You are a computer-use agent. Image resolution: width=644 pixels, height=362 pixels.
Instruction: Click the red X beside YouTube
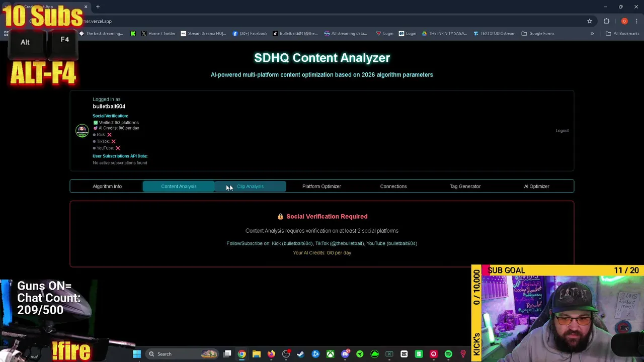pos(117,148)
